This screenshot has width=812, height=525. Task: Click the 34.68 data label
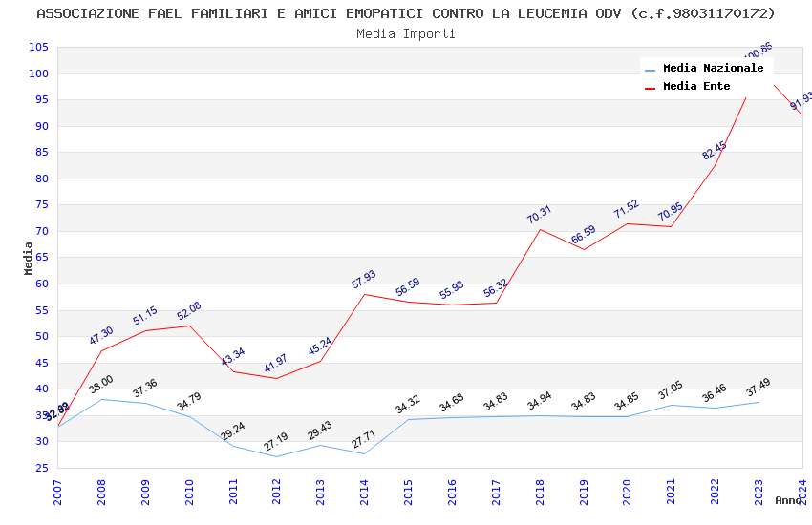point(452,403)
